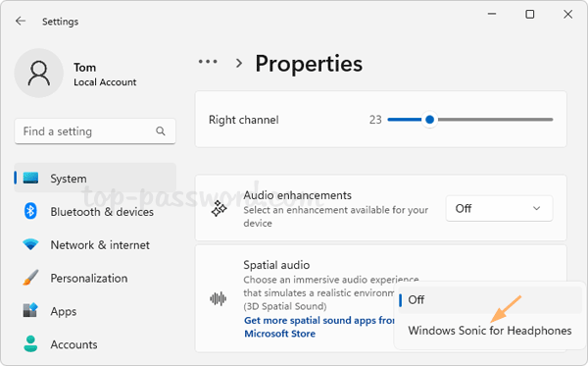Click the search magnifier icon
Viewport: 588px width, 366px height.
click(161, 131)
